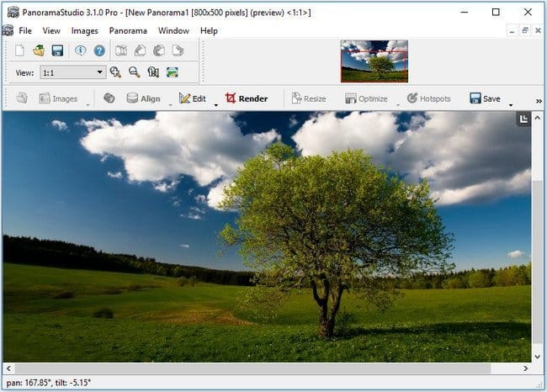This screenshot has width=547, height=392.
Task: Open a project with the folder icon
Action: (39, 50)
